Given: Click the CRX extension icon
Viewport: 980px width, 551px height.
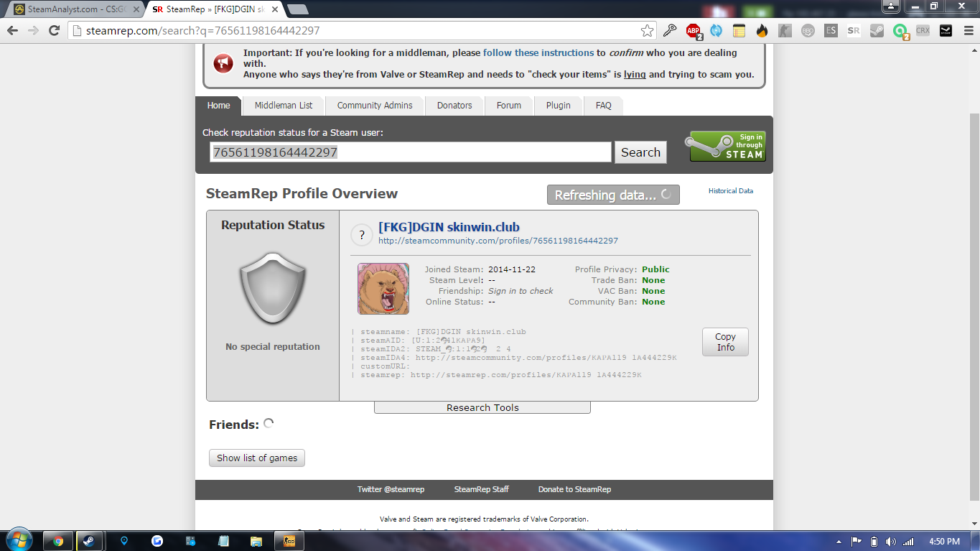Looking at the screenshot, I should tap(923, 31).
